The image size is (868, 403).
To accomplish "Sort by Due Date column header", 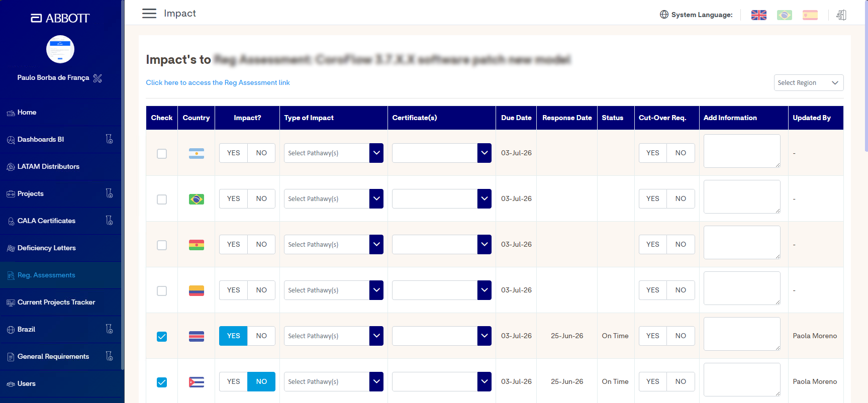I will pyautogui.click(x=516, y=118).
